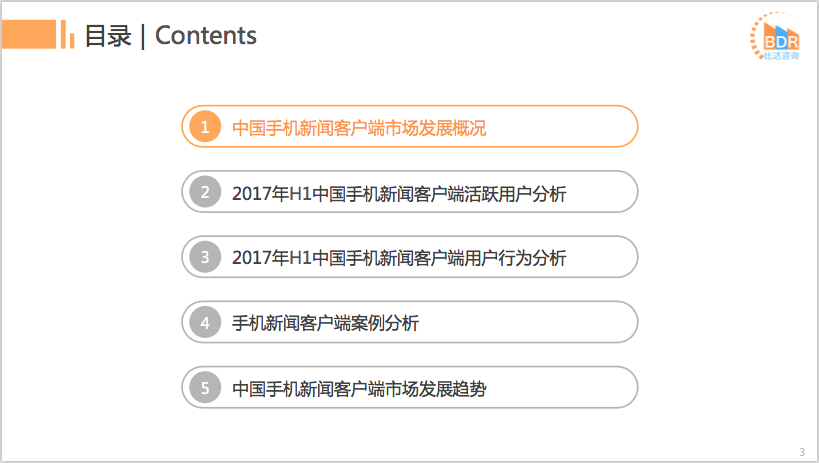Click the word Contents in the title
Viewport: 819px width, 463px height.
[206, 36]
